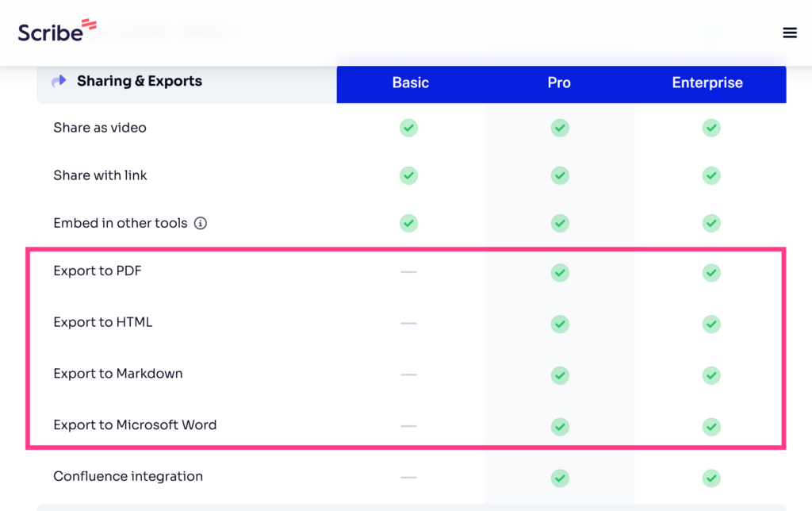The width and height of the screenshot is (812, 511).
Task: Expand the Export to PDF row details
Action: pyautogui.click(x=97, y=271)
